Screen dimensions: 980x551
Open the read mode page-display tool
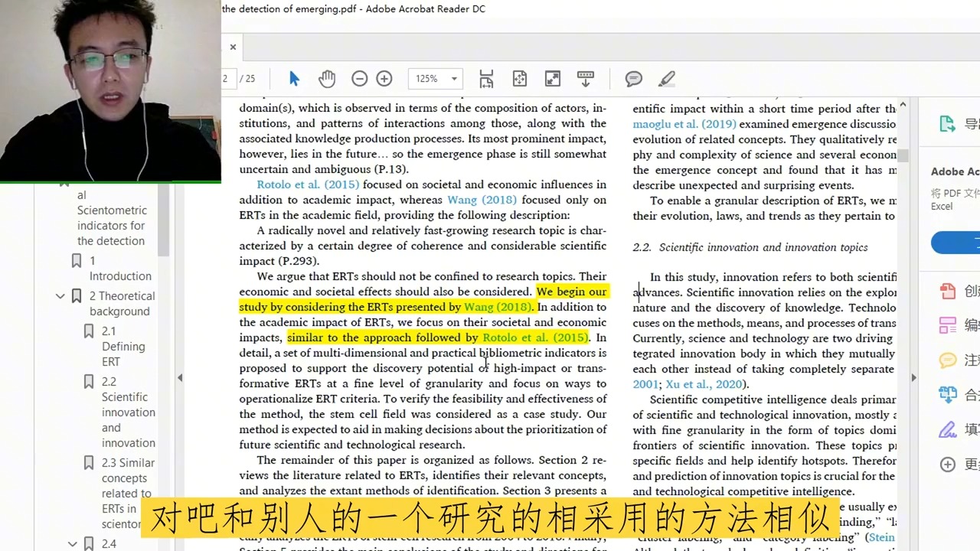point(586,79)
